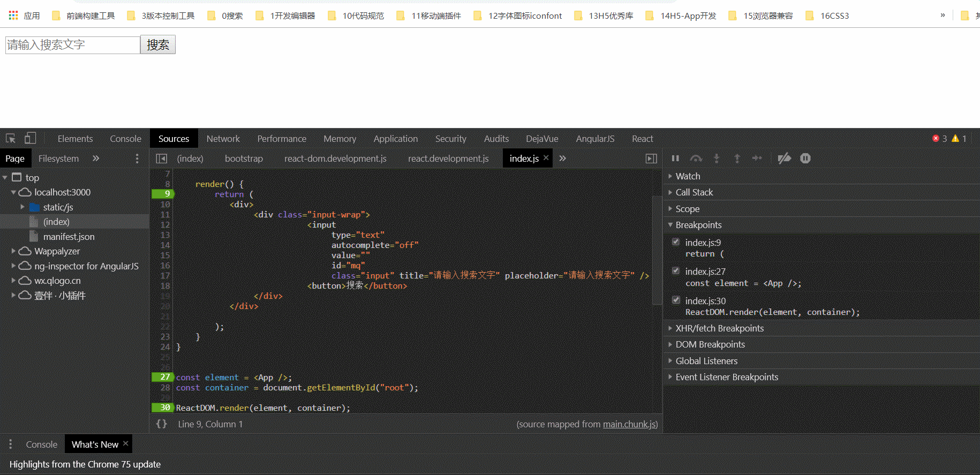Open the Elements panel tab
This screenshot has width=980, height=475.
pyautogui.click(x=75, y=139)
